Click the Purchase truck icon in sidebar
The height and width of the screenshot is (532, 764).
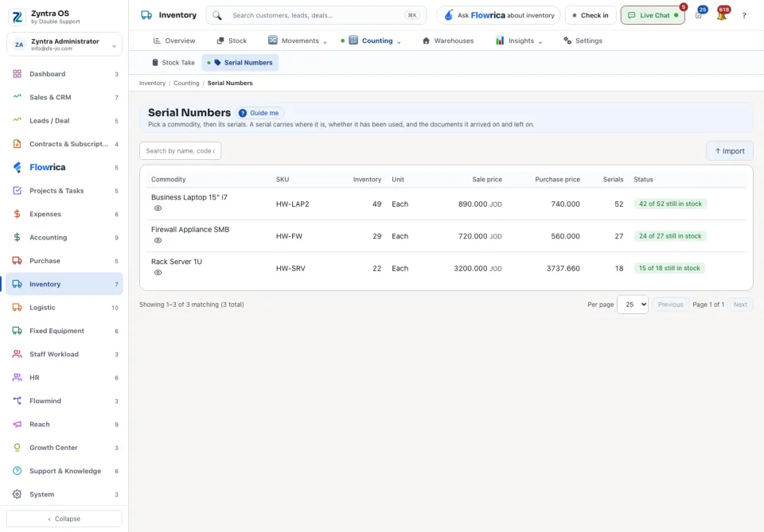pos(17,261)
